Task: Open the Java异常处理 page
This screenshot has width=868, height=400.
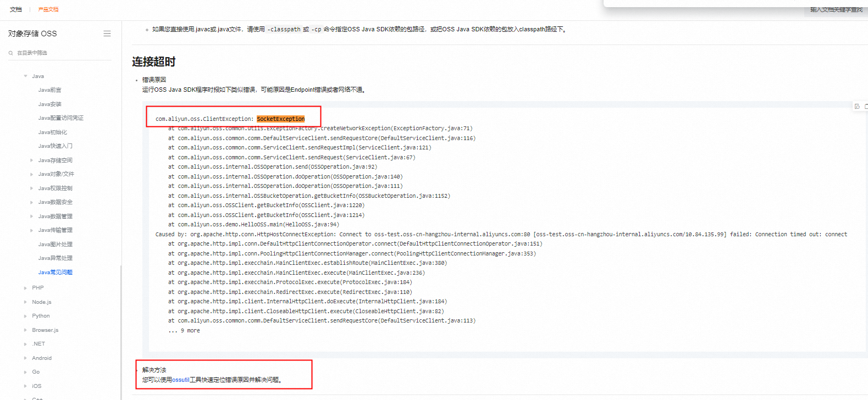Action: coord(56,258)
